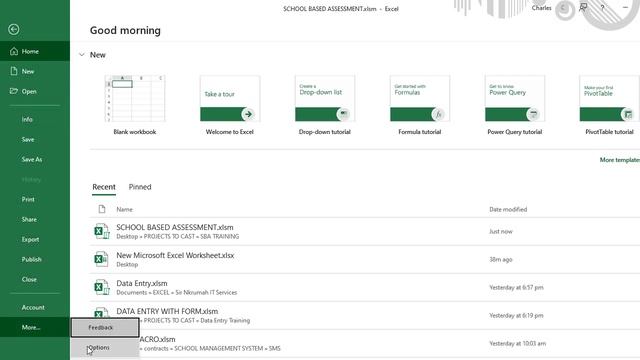This screenshot has height=360, width=640.
Task: Click the file type icon column header
Action: tap(102, 209)
